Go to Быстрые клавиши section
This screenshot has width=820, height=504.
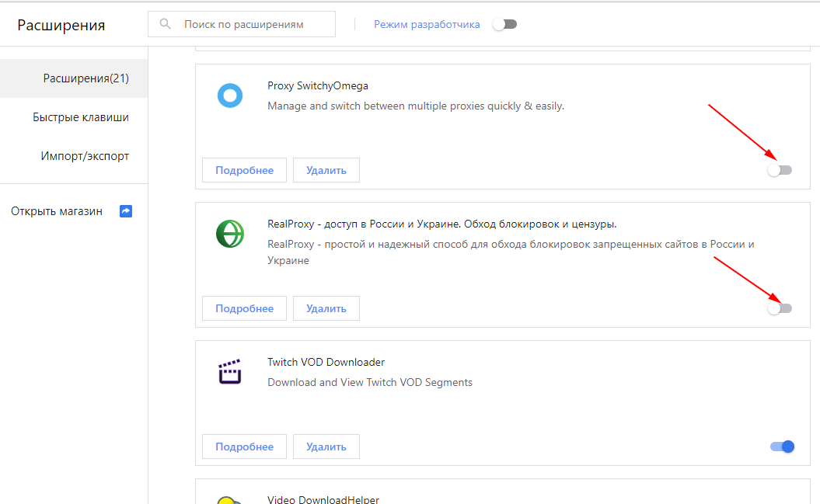(81, 117)
